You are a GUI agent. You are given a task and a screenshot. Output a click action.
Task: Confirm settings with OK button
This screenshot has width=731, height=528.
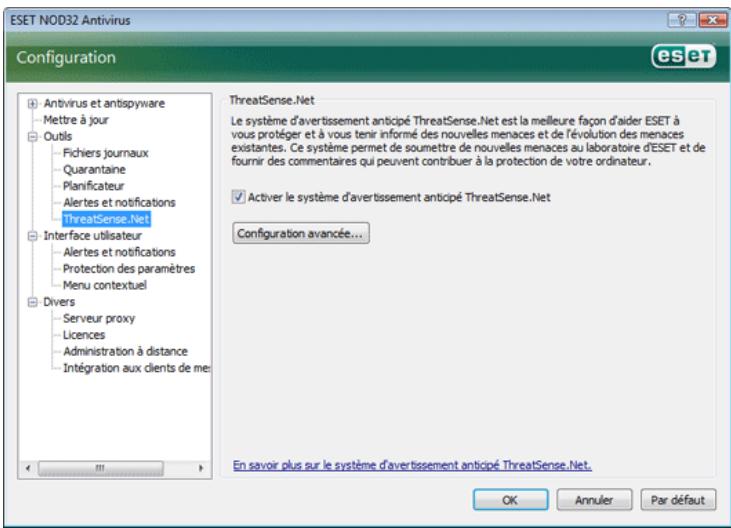click(510, 500)
